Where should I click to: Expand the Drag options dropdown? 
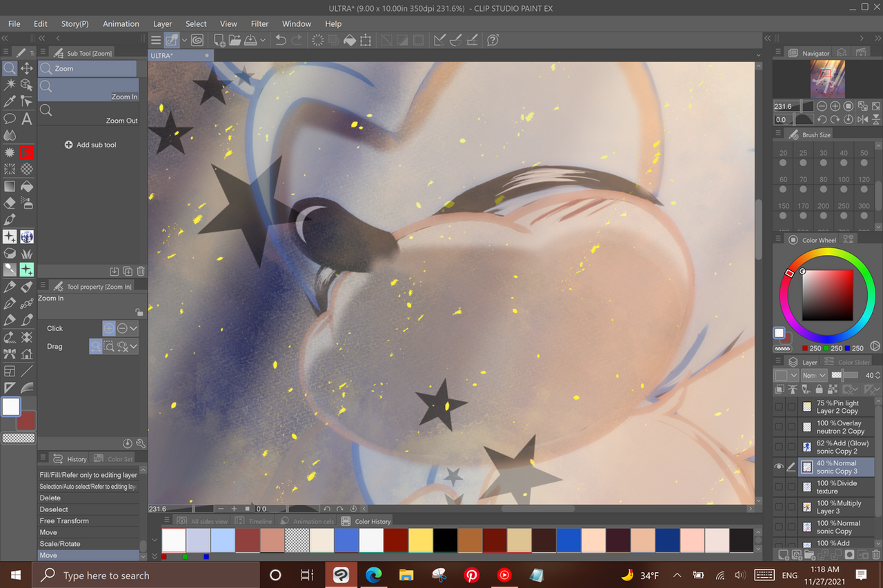click(x=134, y=347)
